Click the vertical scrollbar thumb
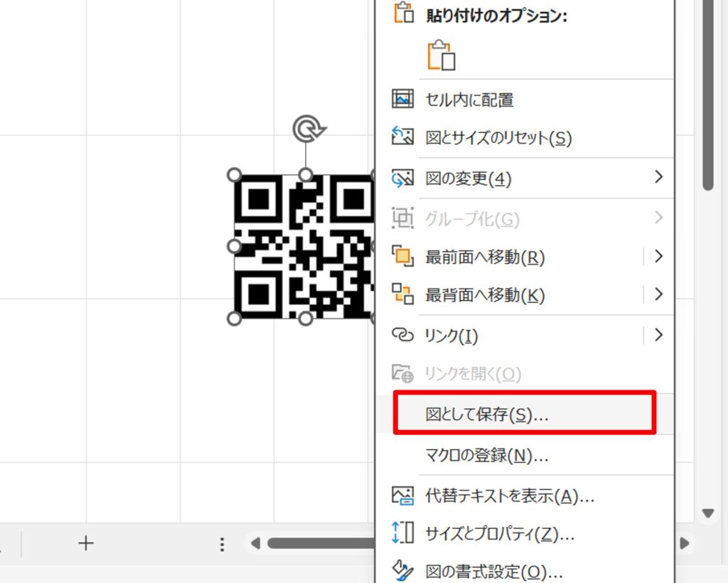This screenshot has width=728, height=583. pos(708,95)
